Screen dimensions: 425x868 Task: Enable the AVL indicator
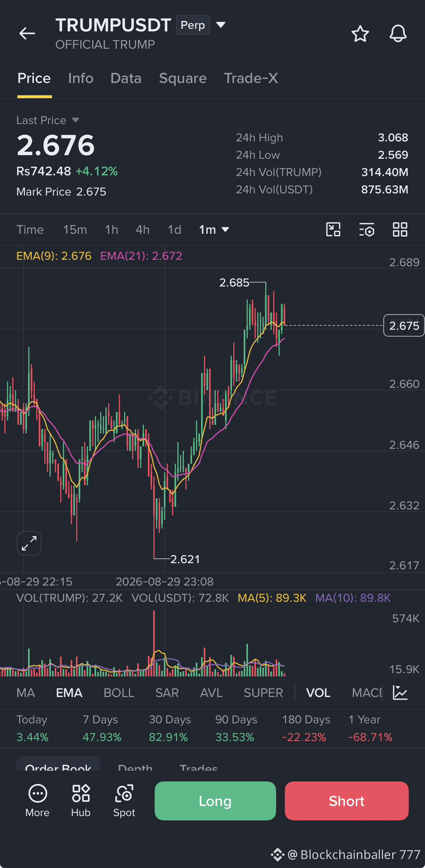pos(211,693)
